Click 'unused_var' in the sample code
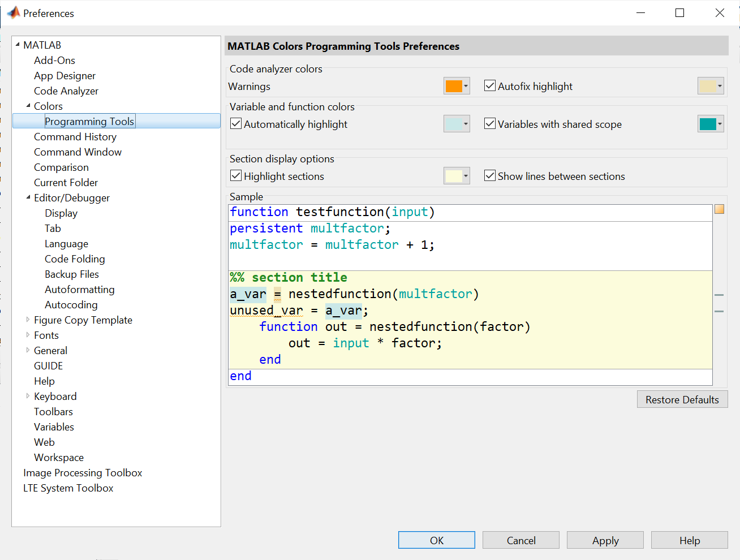This screenshot has width=740, height=560. (x=266, y=310)
